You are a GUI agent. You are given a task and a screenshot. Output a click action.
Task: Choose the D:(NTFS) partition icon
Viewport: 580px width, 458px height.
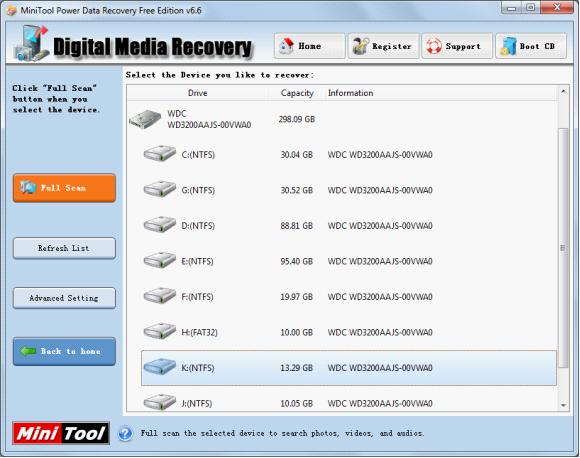click(160, 225)
